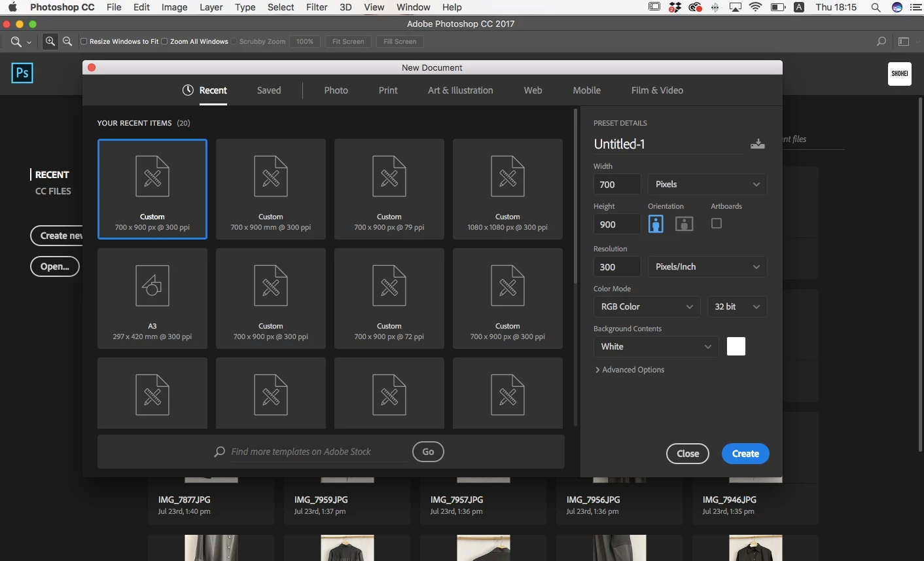Open the Image menu

click(x=175, y=7)
